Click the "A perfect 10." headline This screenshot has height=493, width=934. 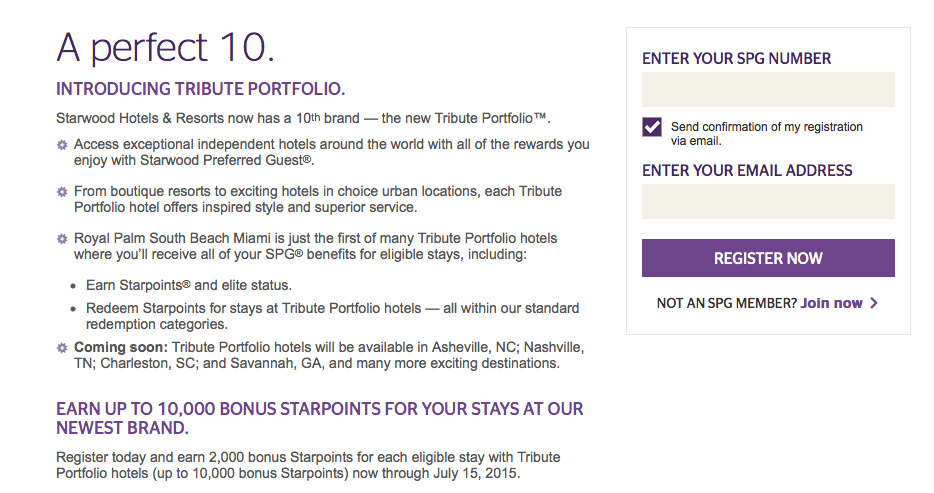166,47
